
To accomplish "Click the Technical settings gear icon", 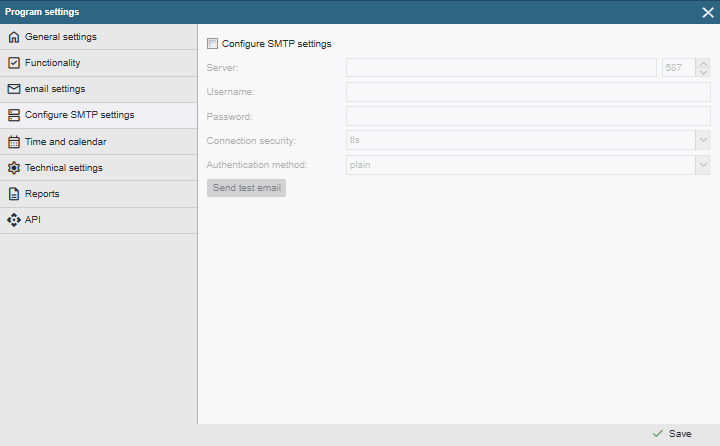I will point(14,168).
